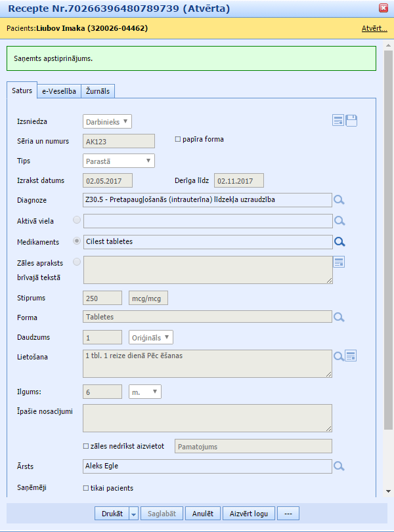Expand the Izsniedza Darbinieks dropdown
This screenshot has width=394, height=532.
[108, 121]
